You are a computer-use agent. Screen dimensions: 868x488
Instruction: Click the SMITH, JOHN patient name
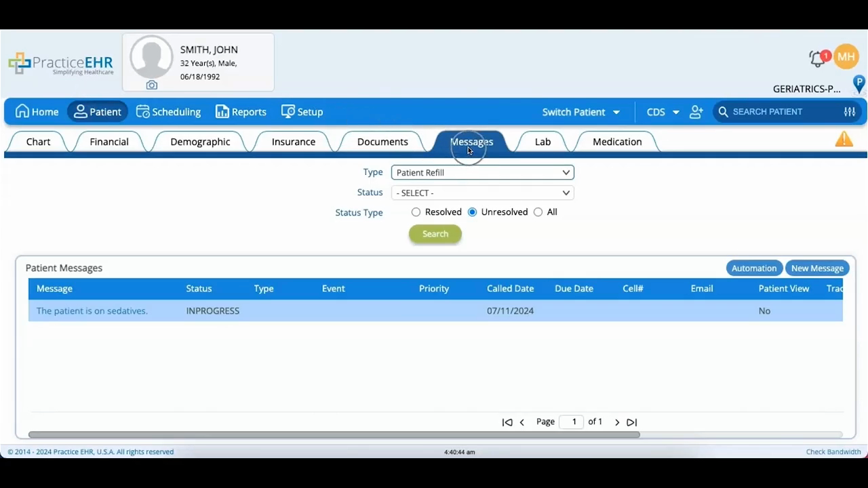click(209, 50)
